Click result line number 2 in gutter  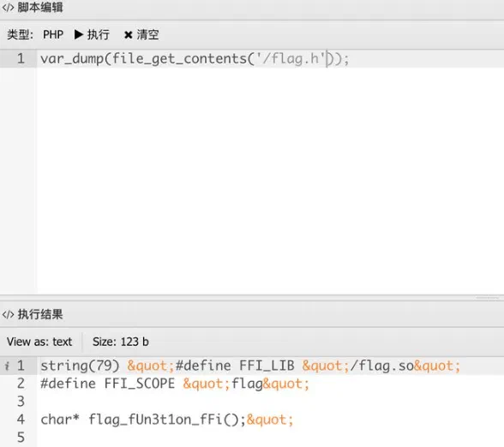coord(21,384)
